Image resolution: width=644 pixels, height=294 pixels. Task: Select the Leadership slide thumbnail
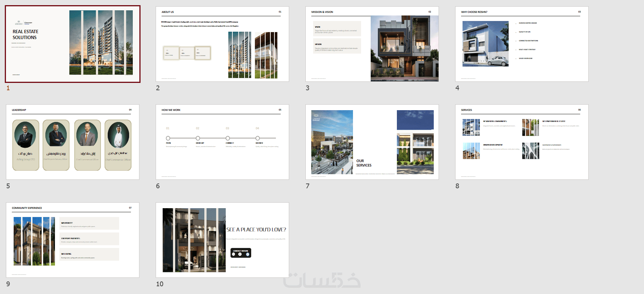(73, 142)
